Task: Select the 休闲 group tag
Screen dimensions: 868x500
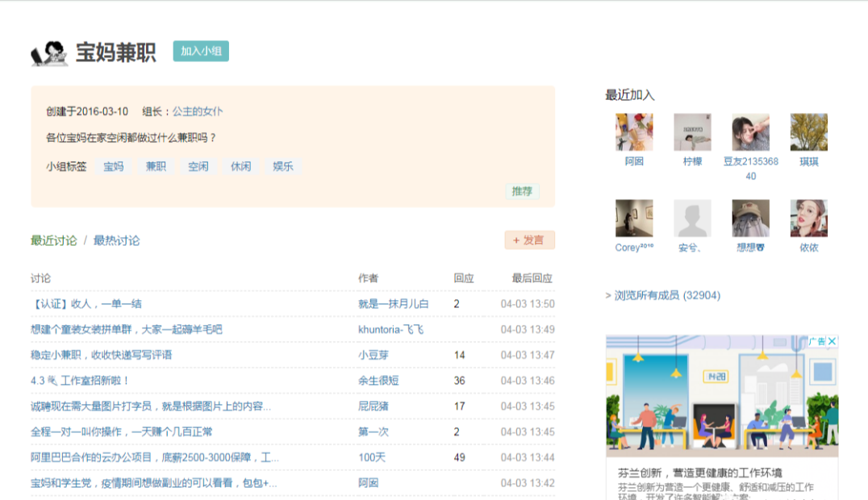Action: tap(241, 166)
